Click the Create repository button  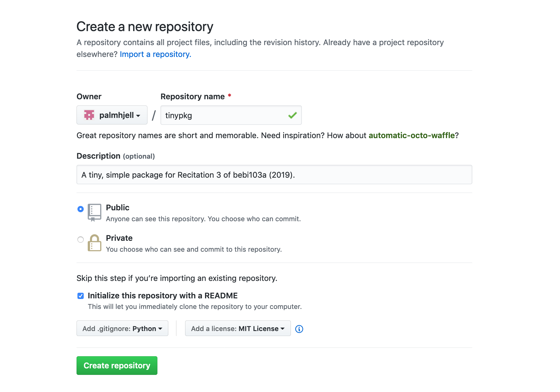tap(117, 366)
